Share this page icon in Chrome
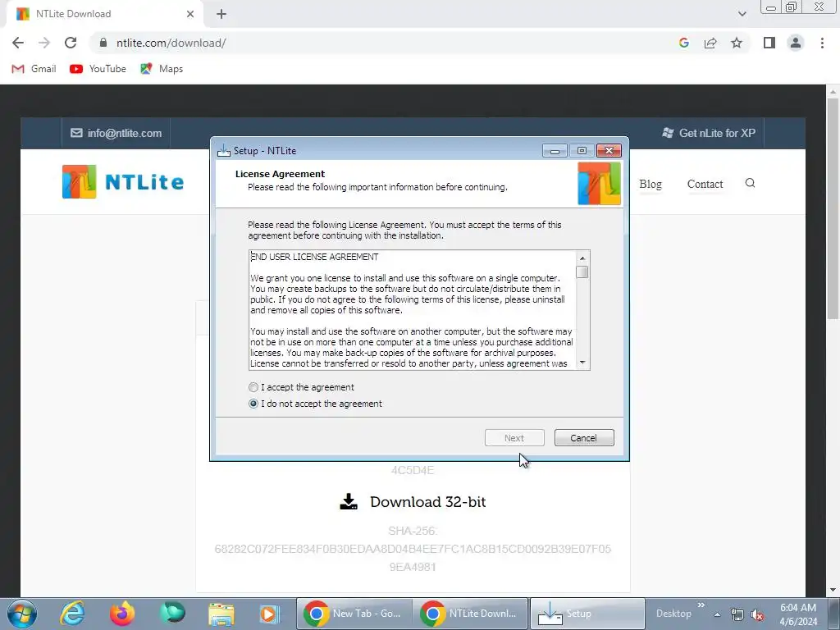840x630 pixels. 710,43
